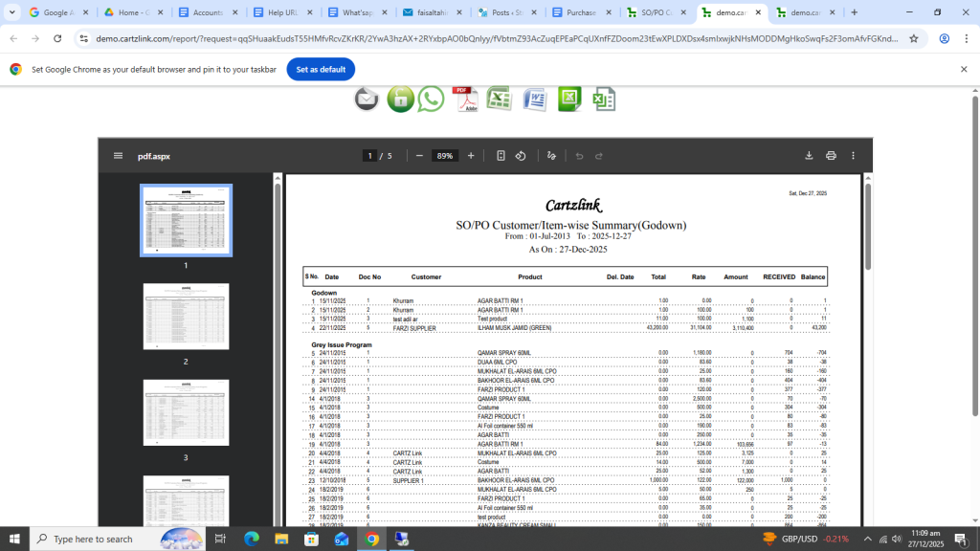
Task: Switch to the Help URL tab
Action: click(279, 12)
